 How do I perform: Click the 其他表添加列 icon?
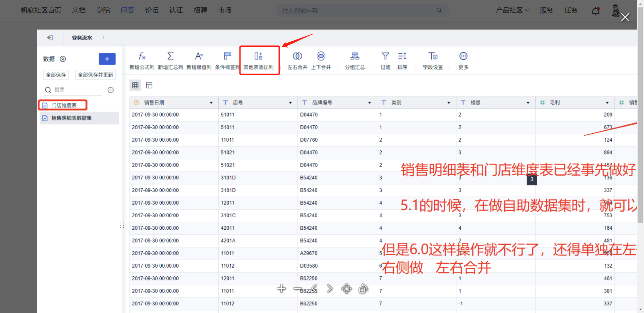[258, 56]
